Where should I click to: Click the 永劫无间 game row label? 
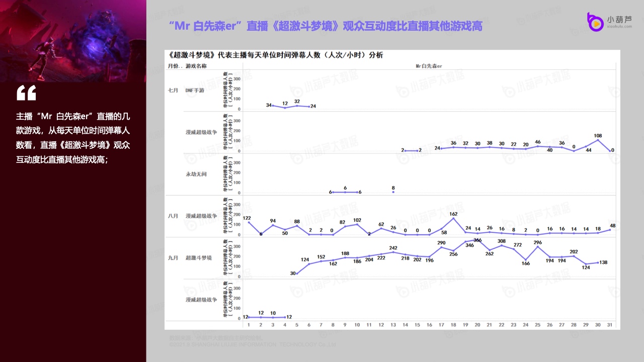(x=196, y=174)
